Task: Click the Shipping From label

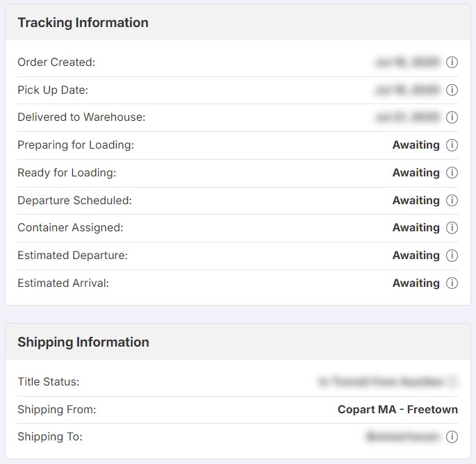Action: tap(57, 410)
